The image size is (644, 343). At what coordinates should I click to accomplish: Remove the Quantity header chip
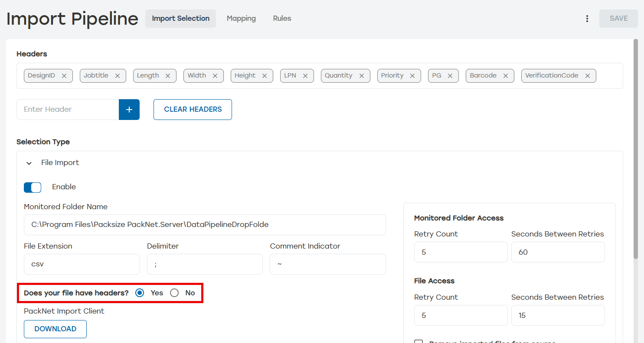pyautogui.click(x=362, y=75)
